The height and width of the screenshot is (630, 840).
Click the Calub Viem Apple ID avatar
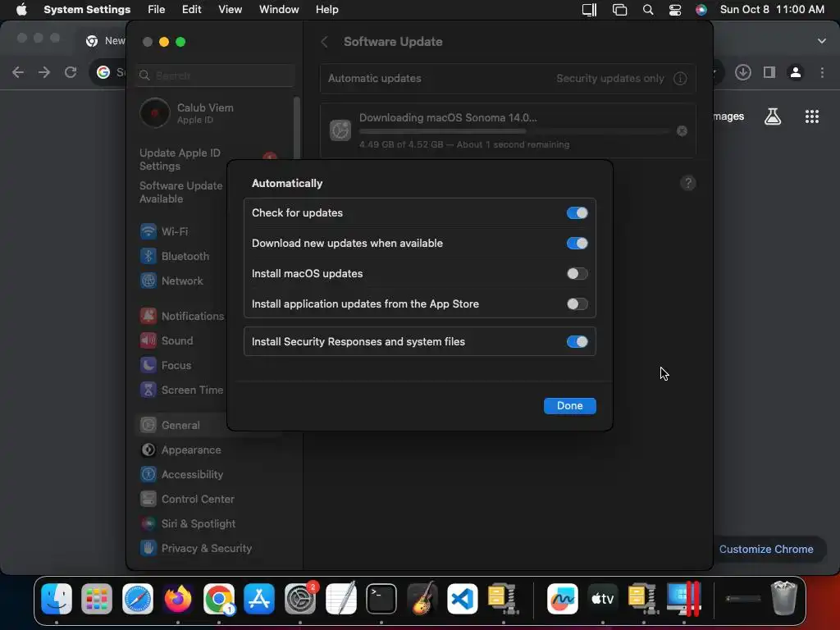[155, 113]
